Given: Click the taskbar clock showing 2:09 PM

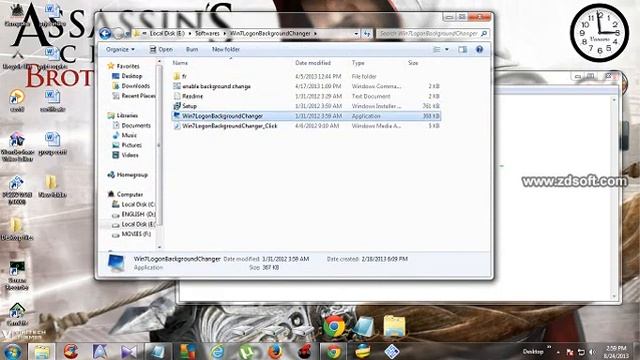Looking at the screenshot, I should [616, 352].
